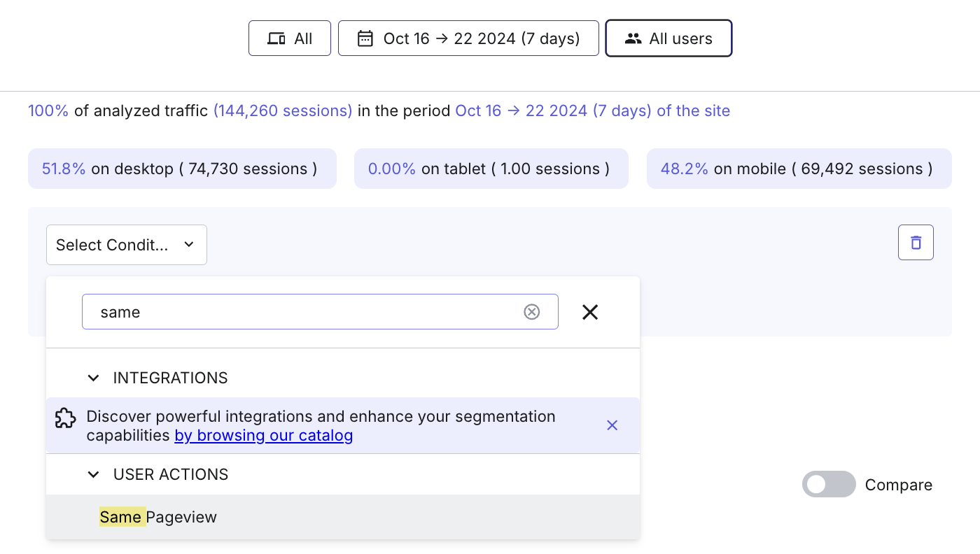
Task: Click the people icon in All users
Action: coord(633,38)
